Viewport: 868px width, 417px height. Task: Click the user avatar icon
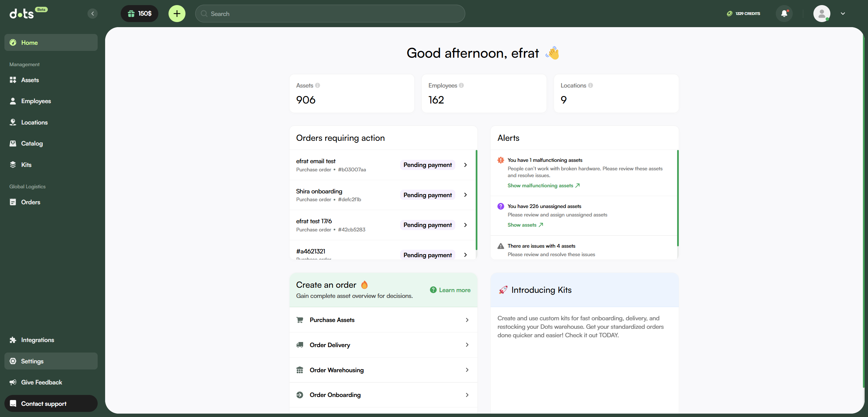pyautogui.click(x=822, y=14)
